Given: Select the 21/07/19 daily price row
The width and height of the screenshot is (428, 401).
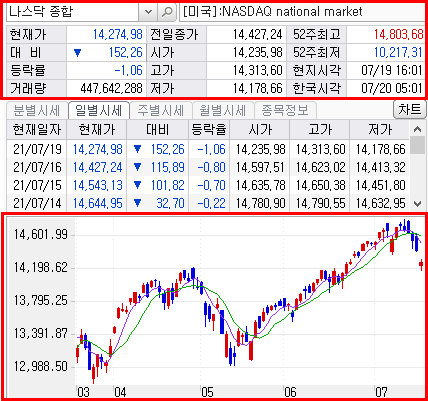Looking at the screenshot, I should coord(208,149).
